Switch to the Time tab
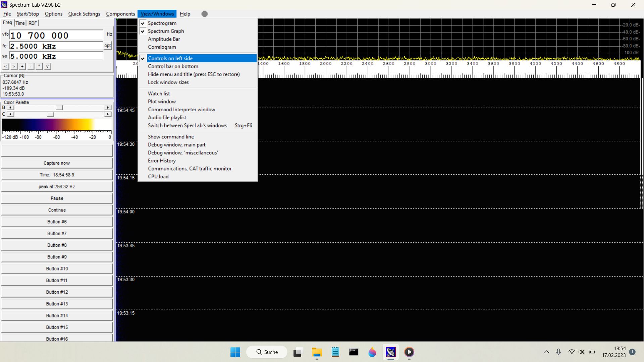Image resolution: width=644 pixels, height=362 pixels. pos(20,23)
